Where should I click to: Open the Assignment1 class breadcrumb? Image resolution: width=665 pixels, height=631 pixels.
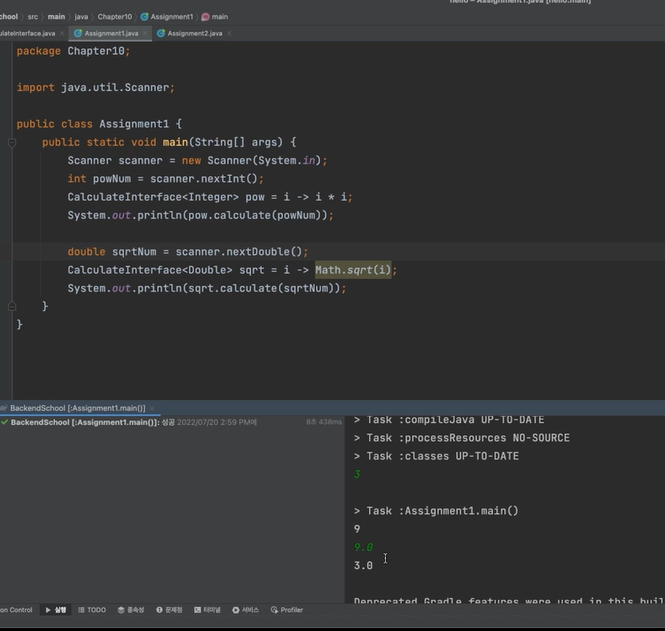(x=171, y=17)
